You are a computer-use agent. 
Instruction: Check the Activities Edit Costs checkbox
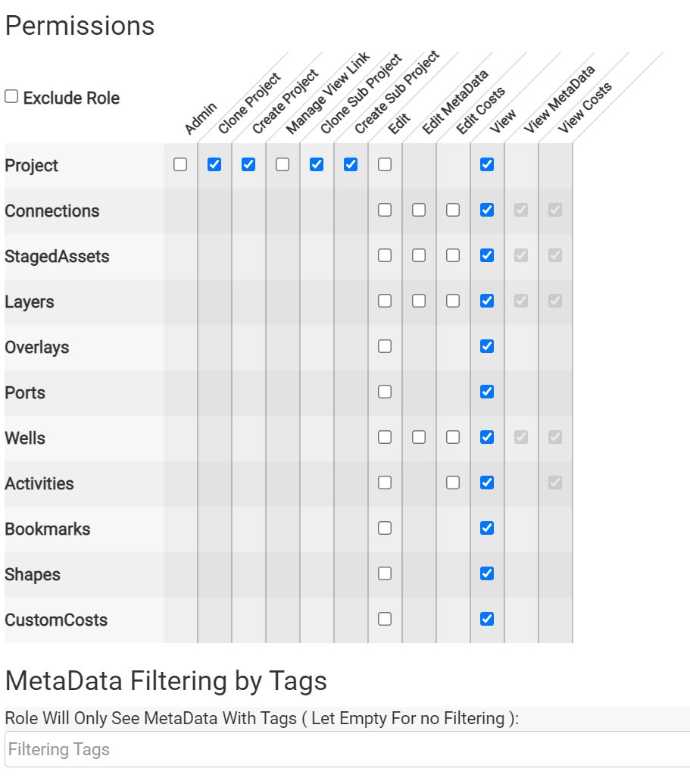pyautogui.click(x=453, y=483)
